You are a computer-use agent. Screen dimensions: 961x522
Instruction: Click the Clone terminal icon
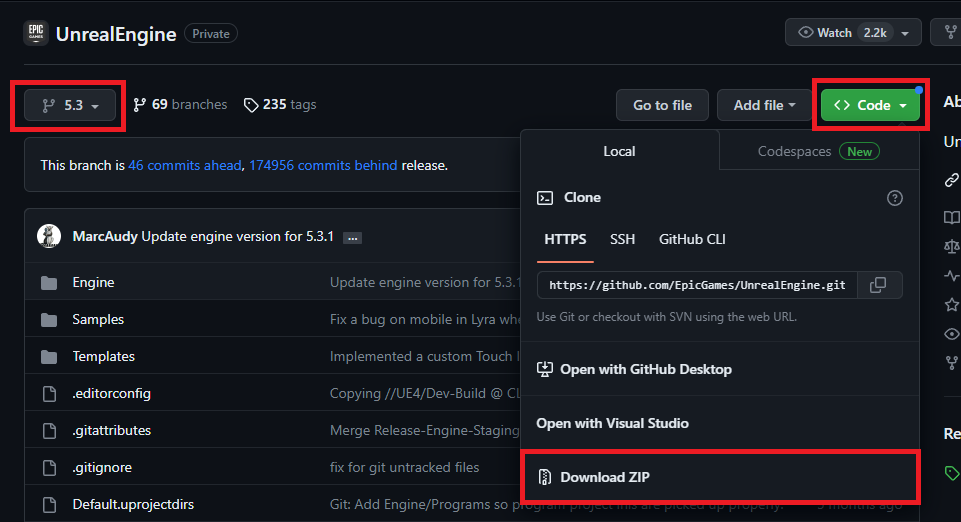pyautogui.click(x=545, y=198)
